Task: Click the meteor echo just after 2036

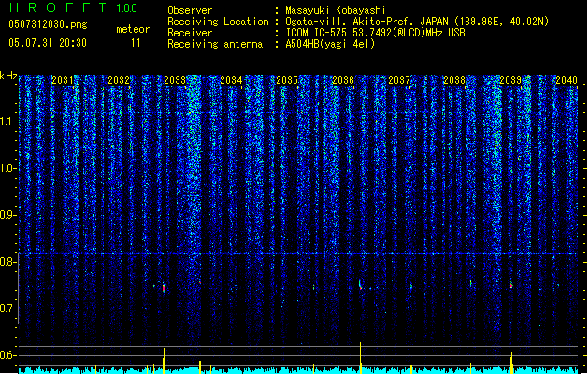Action: click(x=360, y=285)
